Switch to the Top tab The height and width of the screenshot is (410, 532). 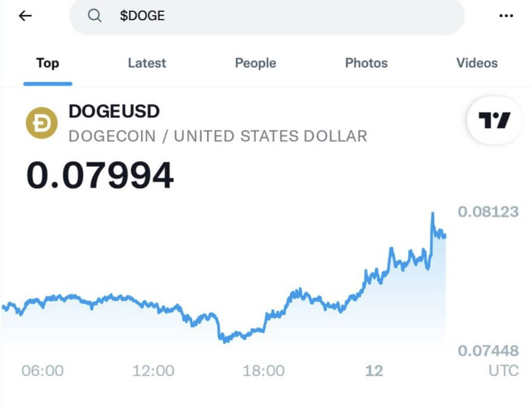(47, 63)
